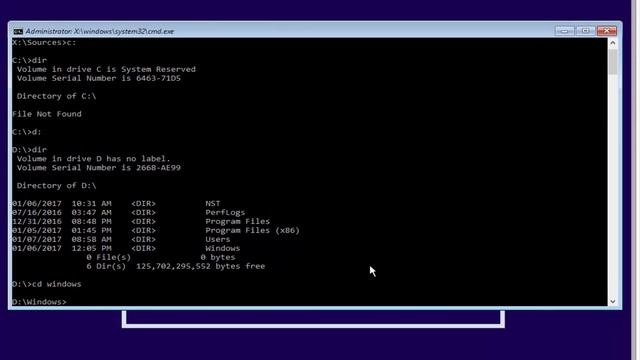The height and width of the screenshot is (360, 640).
Task: Click the 'Users' directory entry
Action: (x=218, y=239)
